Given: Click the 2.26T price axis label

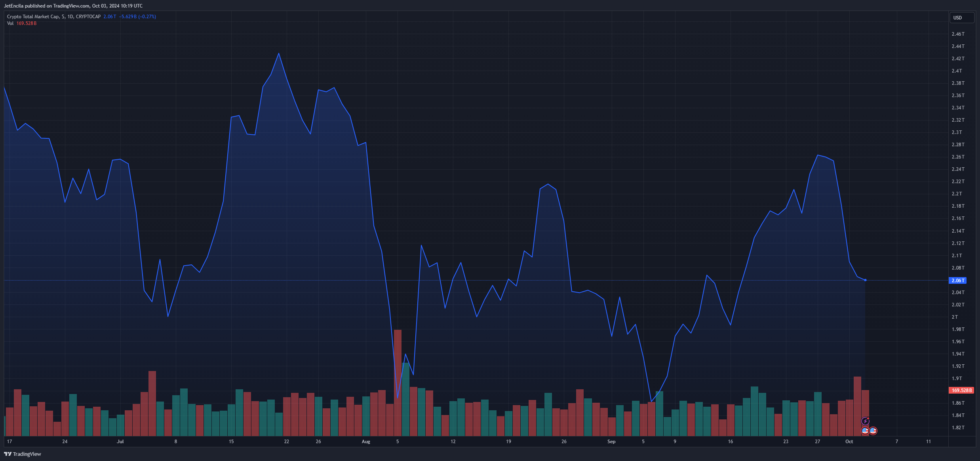Looking at the screenshot, I should 958,157.
